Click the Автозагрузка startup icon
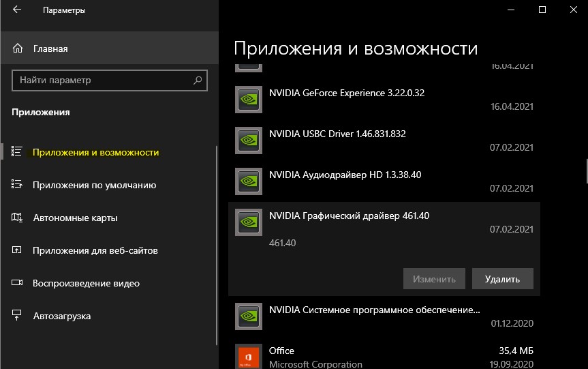The height and width of the screenshot is (369, 588). pyautogui.click(x=17, y=315)
